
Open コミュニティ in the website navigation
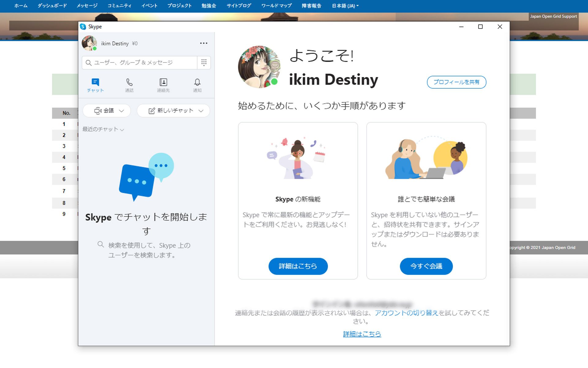coord(119,6)
